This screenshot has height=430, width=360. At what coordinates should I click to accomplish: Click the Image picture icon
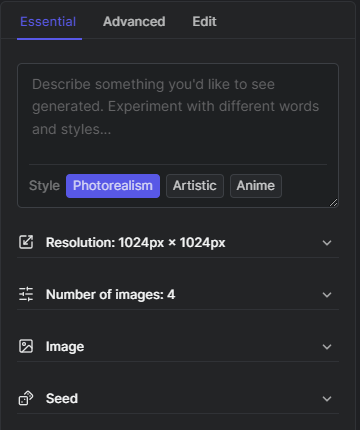pyautogui.click(x=26, y=346)
